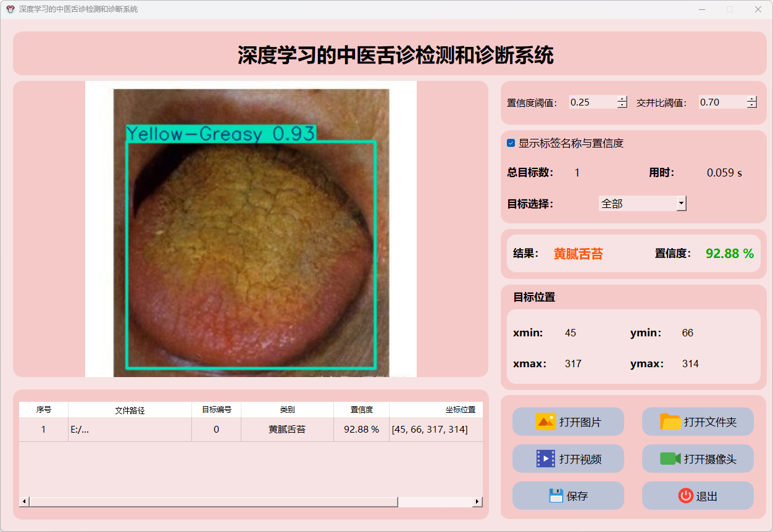Image resolution: width=773 pixels, height=532 pixels.
Task: Increase confidence threshold with up arrow
Action: coord(622,99)
